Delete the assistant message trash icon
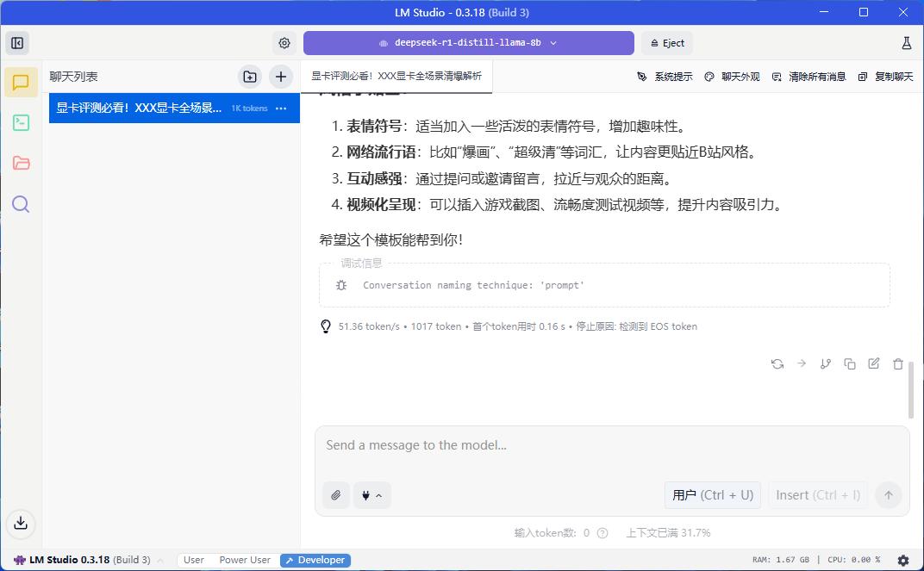The width and height of the screenshot is (924, 571). (x=898, y=363)
